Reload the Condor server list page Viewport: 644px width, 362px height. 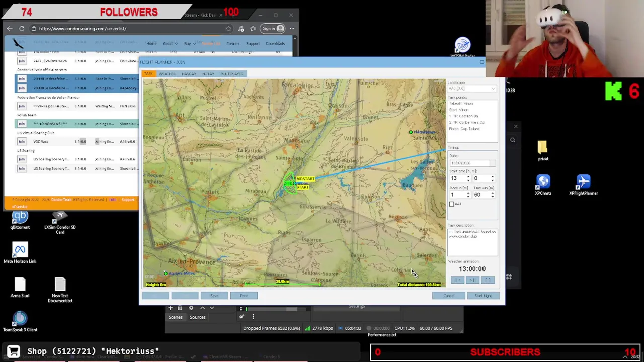22,29
